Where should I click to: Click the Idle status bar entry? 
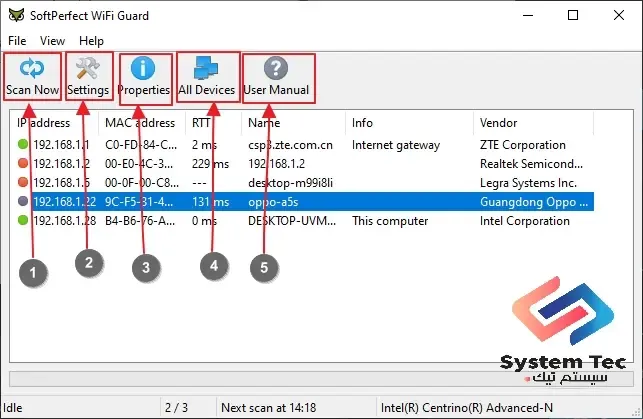pos(13,408)
